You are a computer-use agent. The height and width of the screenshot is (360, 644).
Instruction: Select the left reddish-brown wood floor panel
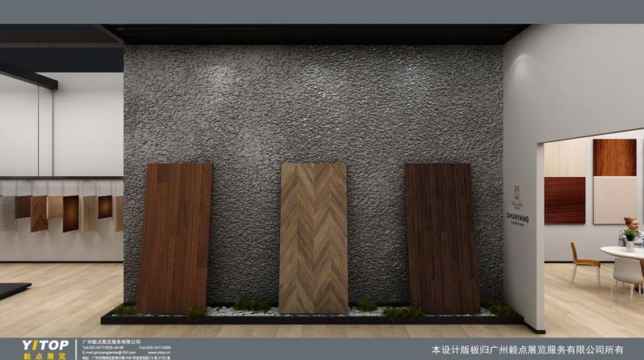[x=174, y=237]
